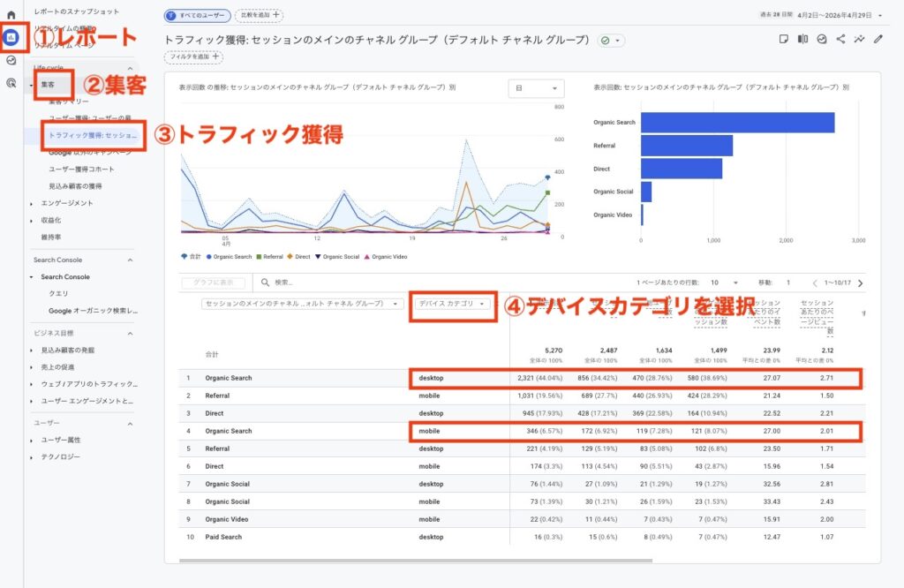Collapse the Life cycle section chevron
This screenshot has width=904, height=588.
(130, 68)
